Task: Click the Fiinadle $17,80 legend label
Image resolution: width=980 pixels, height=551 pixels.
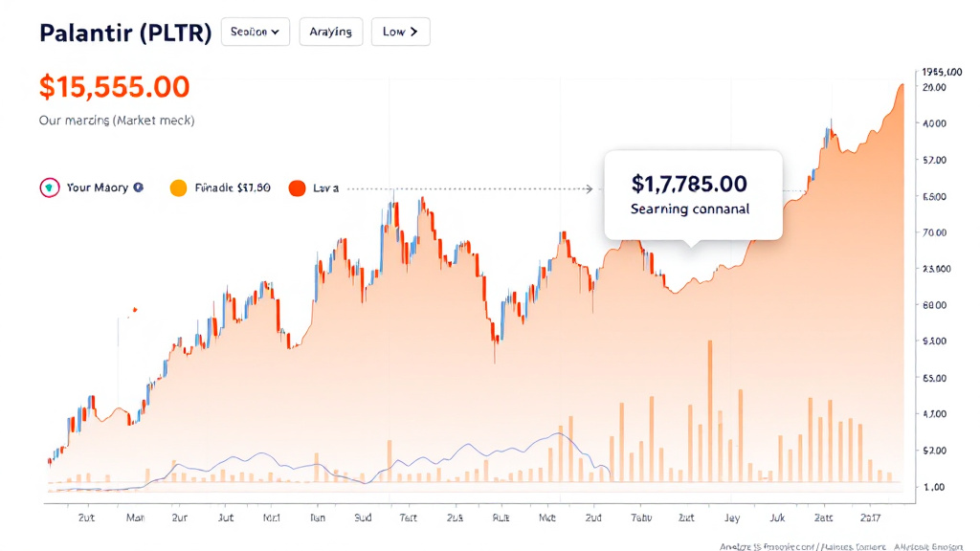Action: [x=233, y=187]
